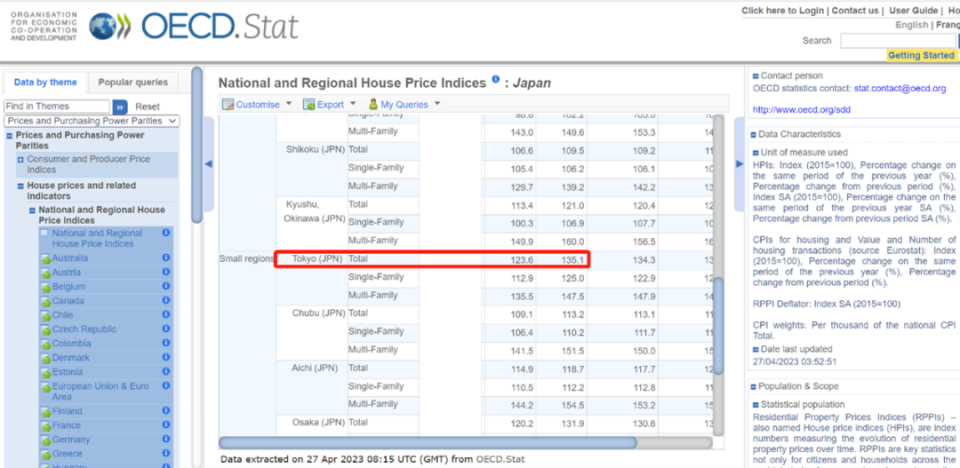This screenshot has width=960, height=468.
Task: Click the dataset icon beside Canada
Action: pyautogui.click(x=45, y=301)
